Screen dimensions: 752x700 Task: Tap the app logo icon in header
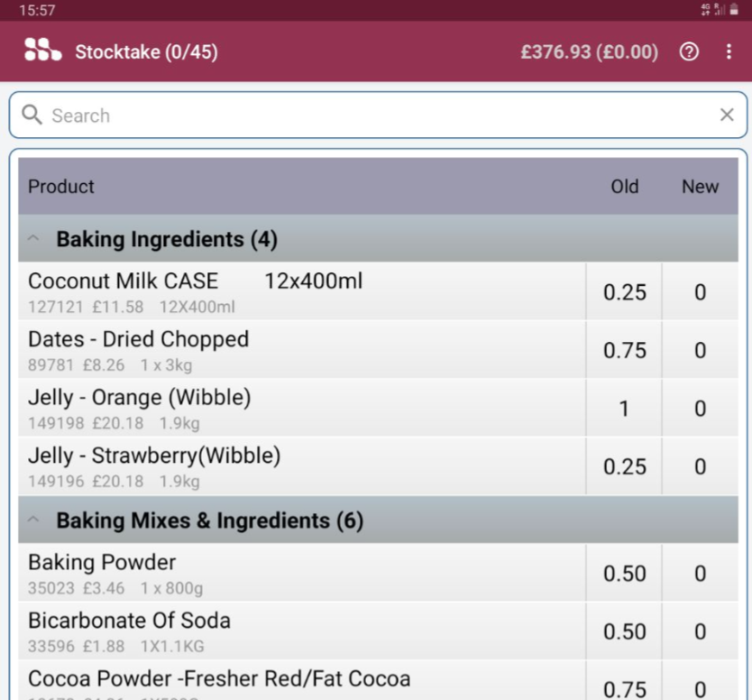point(42,51)
